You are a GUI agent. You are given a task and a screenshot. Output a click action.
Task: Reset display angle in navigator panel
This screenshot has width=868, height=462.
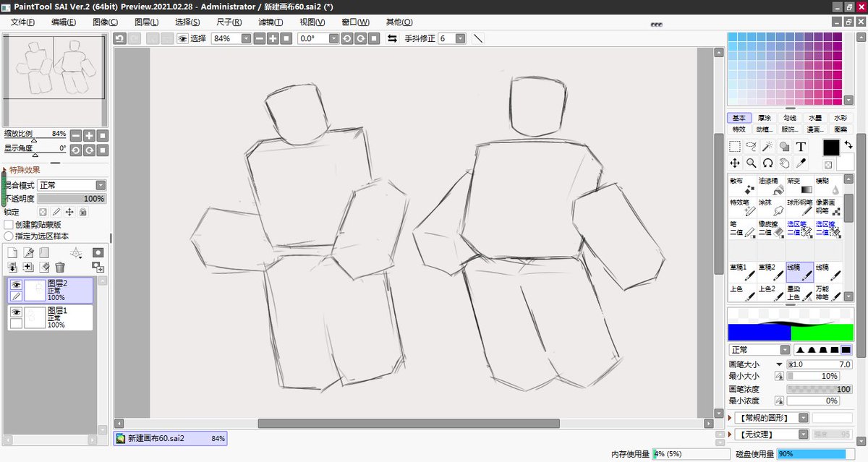tap(103, 150)
